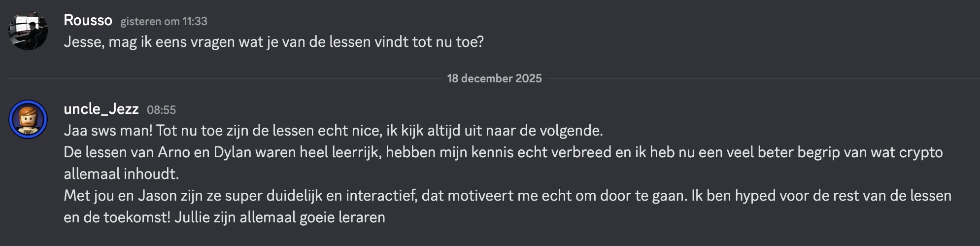
Task: Click Rousso's question about the lessen
Action: [273, 42]
